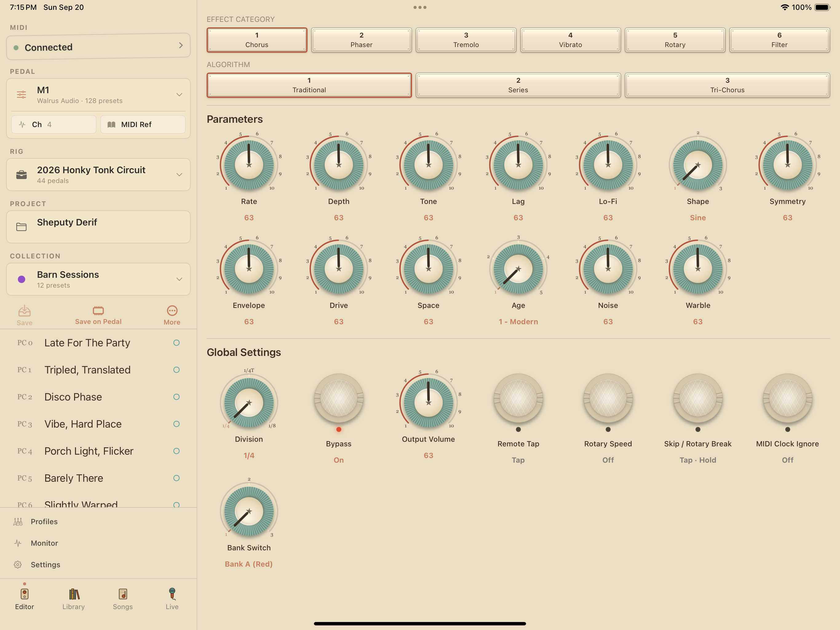Toggle the MIDI Clock Ignore switch
The width and height of the screenshot is (840, 630).
(x=788, y=399)
